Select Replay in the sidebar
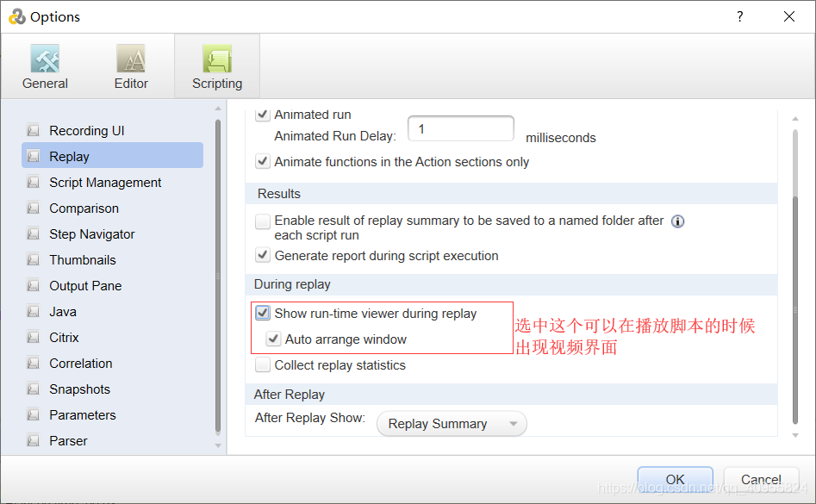 click(112, 156)
